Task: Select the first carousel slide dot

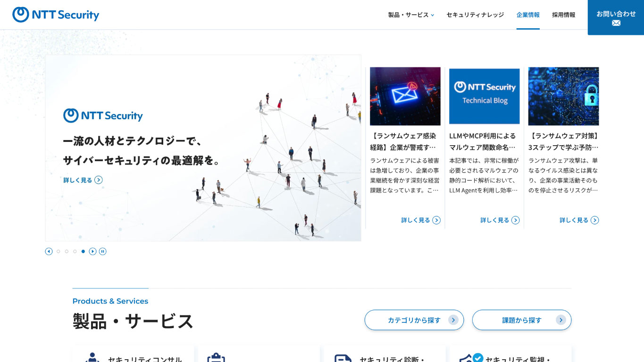Action: [59, 251]
